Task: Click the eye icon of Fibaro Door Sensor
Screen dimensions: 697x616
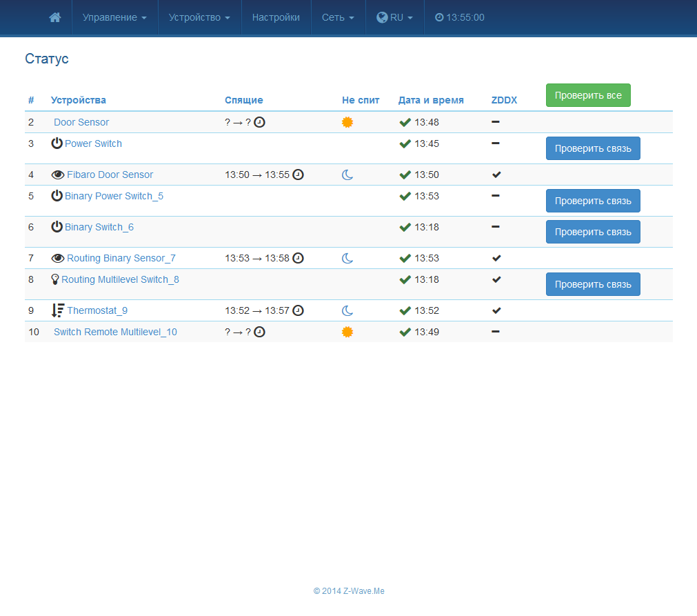Action: click(58, 175)
